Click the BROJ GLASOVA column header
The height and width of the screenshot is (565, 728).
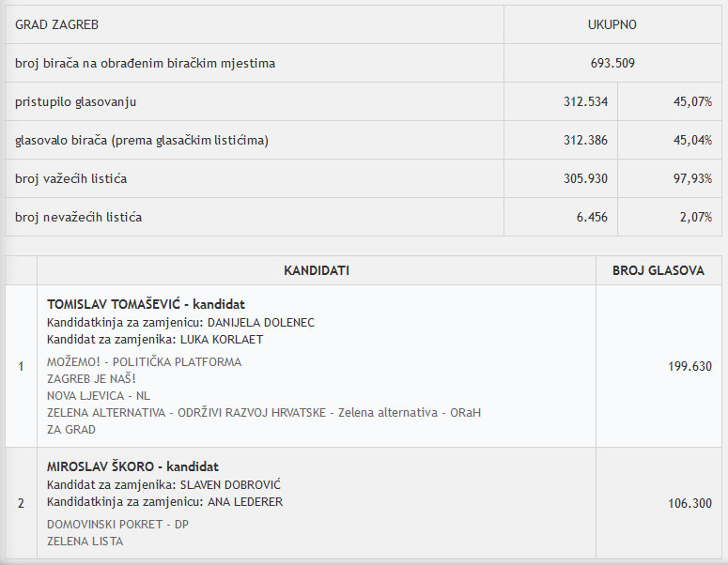pyautogui.click(x=658, y=270)
